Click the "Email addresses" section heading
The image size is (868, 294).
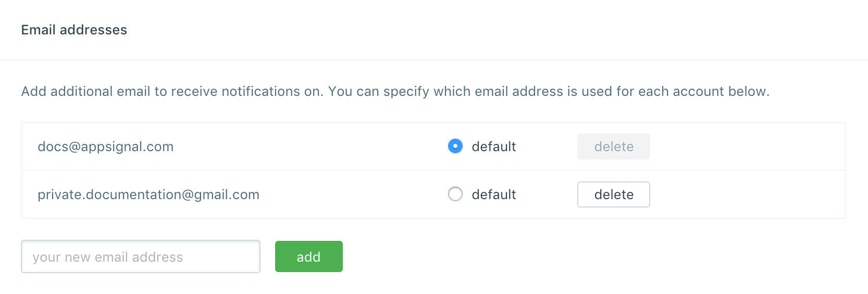point(74,30)
